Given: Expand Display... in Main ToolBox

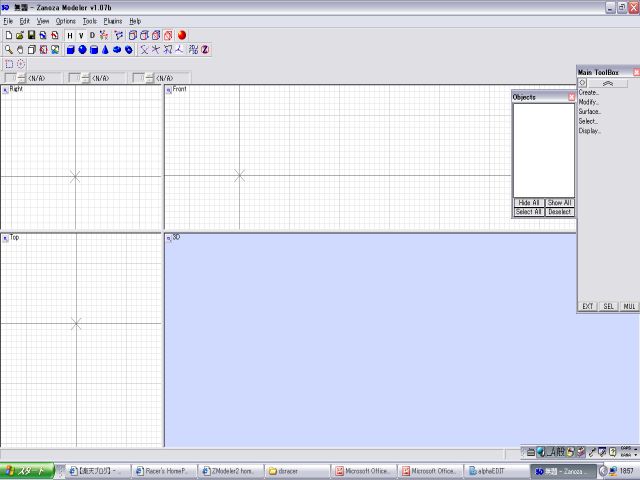Looking at the screenshot, I should (x=590, y=131).
